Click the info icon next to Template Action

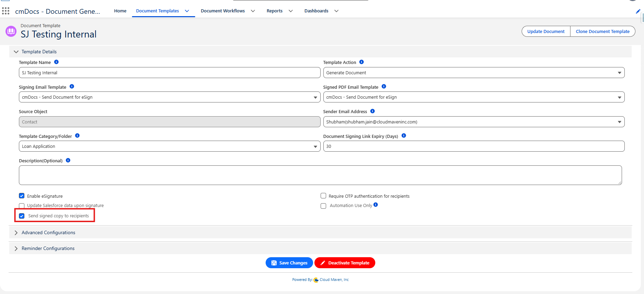tap(362, 62)
